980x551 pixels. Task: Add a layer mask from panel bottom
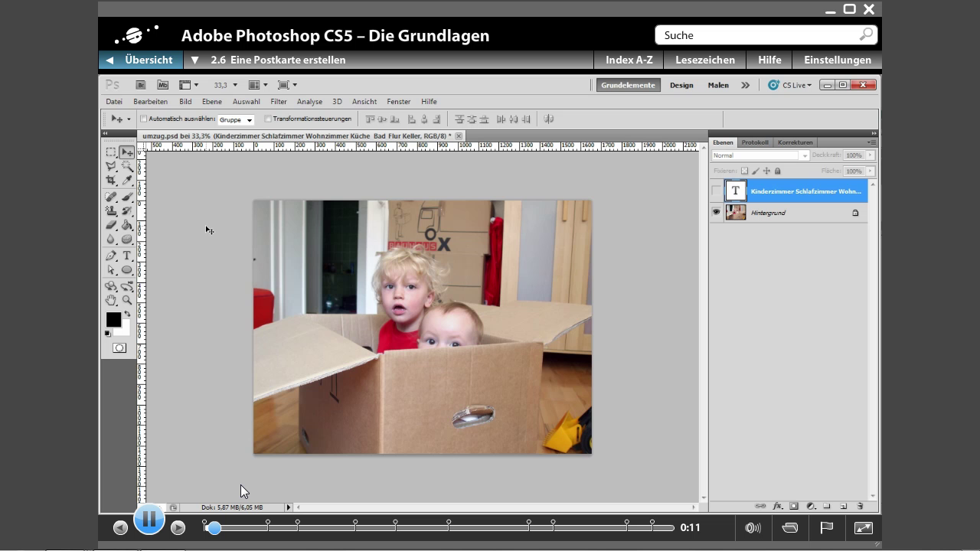(x=794, y=506)
